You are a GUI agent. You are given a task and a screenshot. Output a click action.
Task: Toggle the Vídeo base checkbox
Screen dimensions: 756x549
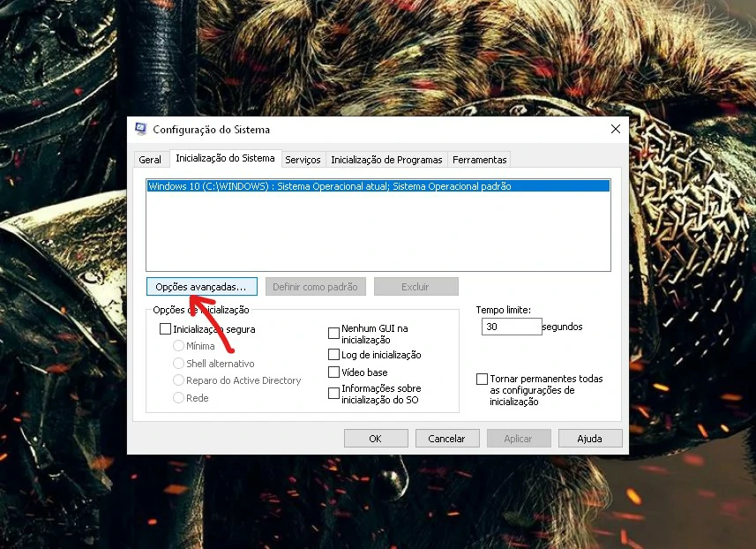coord(333,372)
